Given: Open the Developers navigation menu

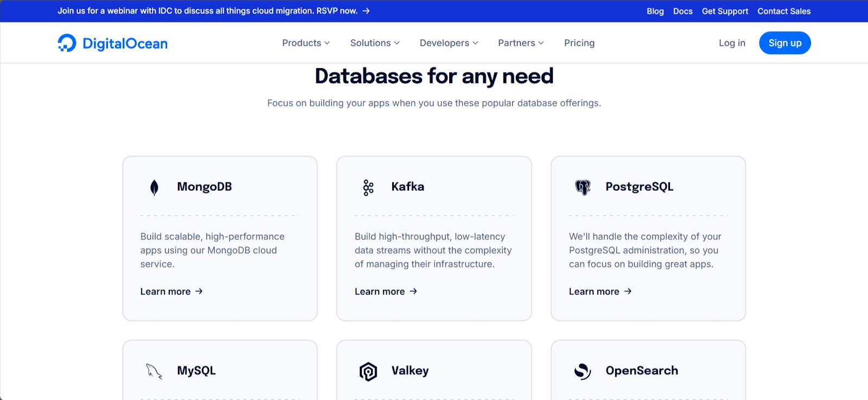Looking at the screenshot, I should 449,43.
